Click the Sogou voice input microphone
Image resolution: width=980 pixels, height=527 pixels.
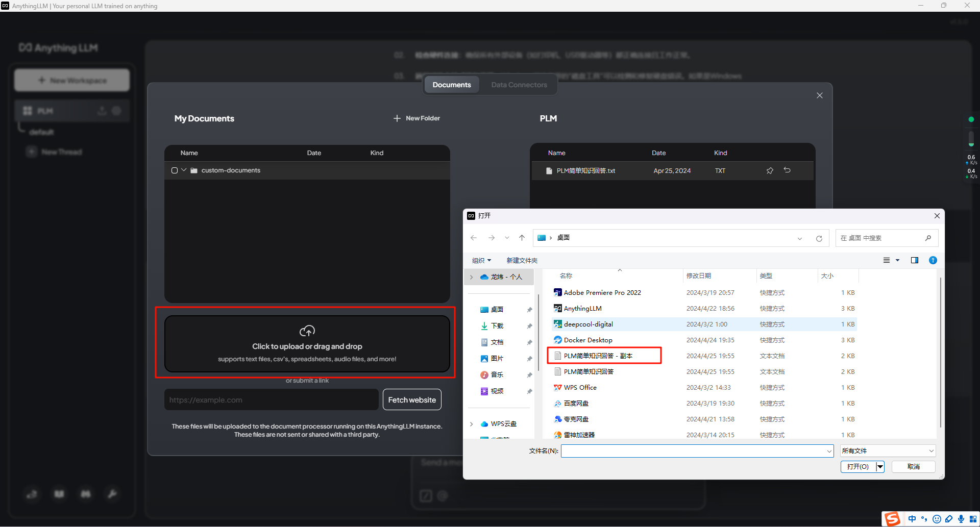pyautogui.click(x=961, y=519)
